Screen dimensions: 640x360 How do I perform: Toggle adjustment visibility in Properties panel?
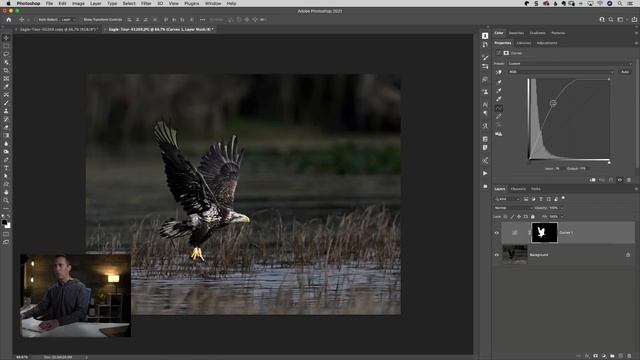pyautogui.click(x=620, y=180)
